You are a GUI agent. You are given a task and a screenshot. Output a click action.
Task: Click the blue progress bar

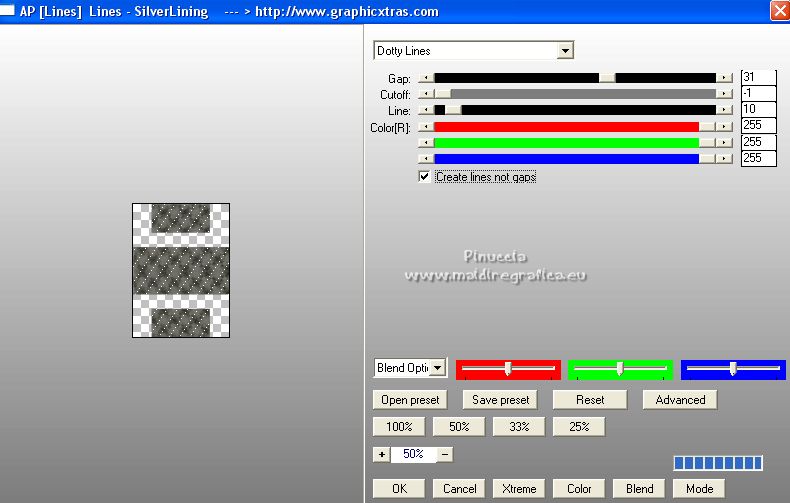[x=718, y=463]
